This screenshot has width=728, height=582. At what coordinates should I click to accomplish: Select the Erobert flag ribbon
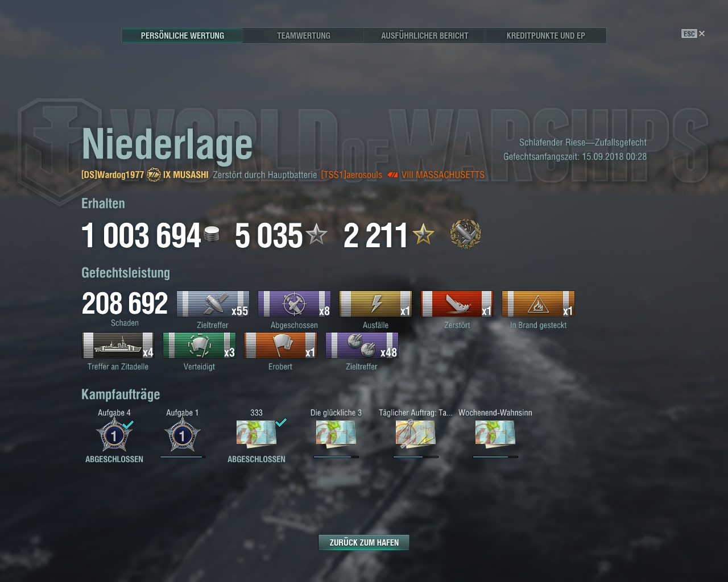(x=280, y=346)
